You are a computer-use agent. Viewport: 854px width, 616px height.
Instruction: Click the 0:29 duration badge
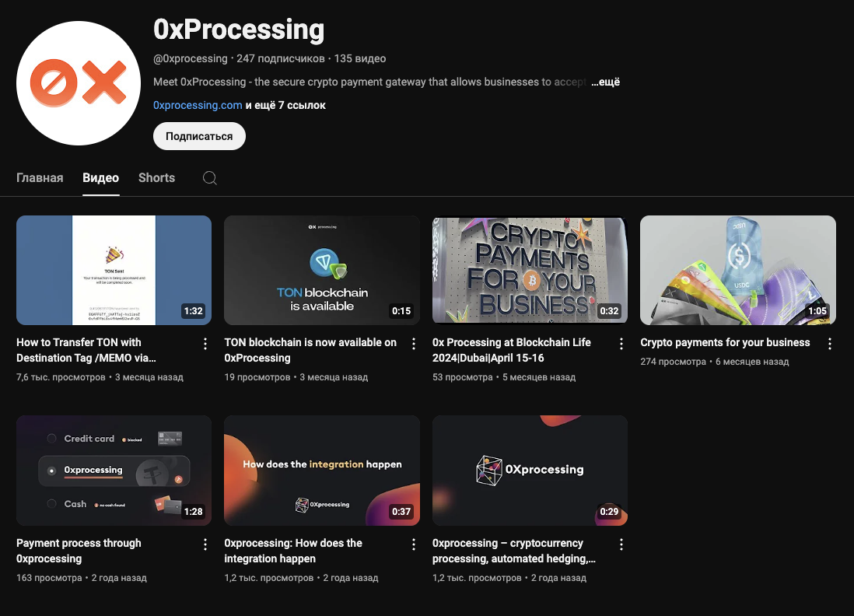click(x=609, y=512)
